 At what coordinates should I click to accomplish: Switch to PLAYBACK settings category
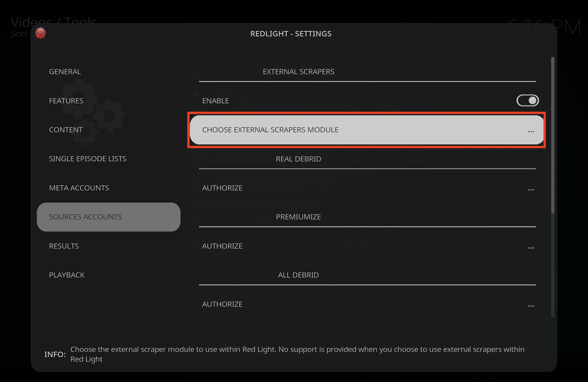coord(108,275)
